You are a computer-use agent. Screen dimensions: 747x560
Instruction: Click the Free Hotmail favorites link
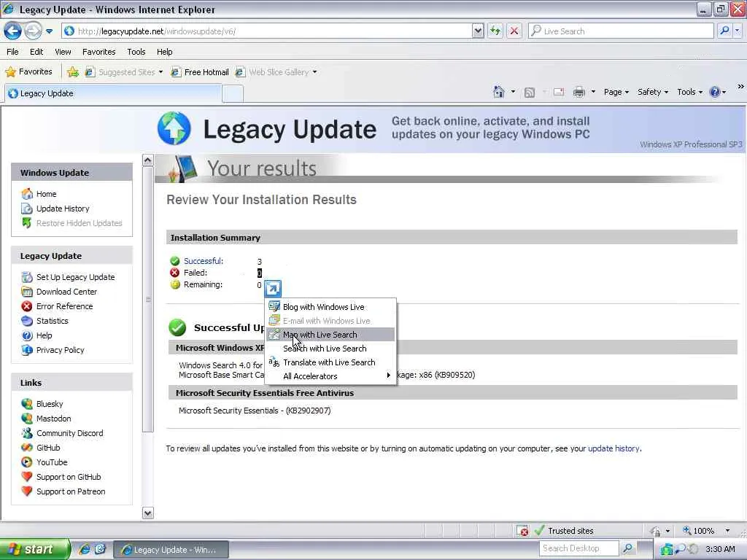click(200, 72)
